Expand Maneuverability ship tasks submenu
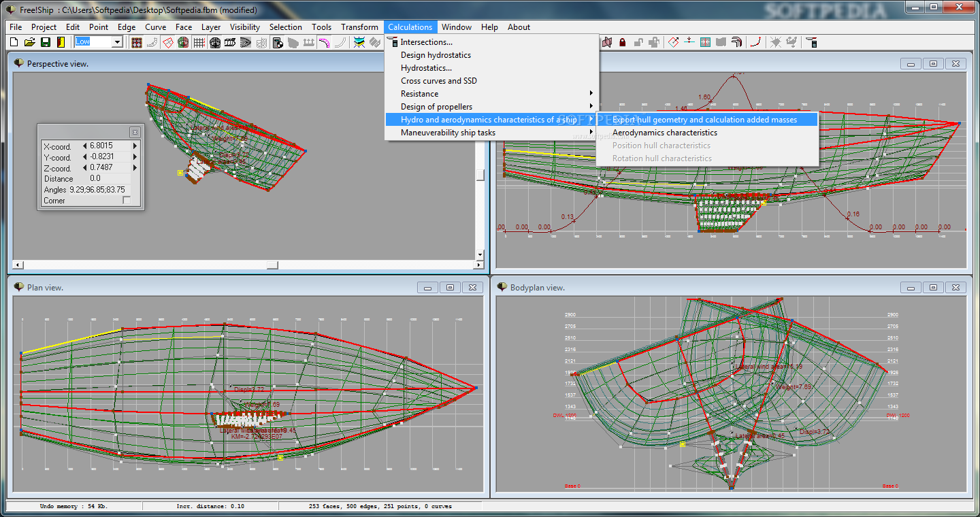Image resolution: width=980 pixels, height=517 pixels. 491,133
